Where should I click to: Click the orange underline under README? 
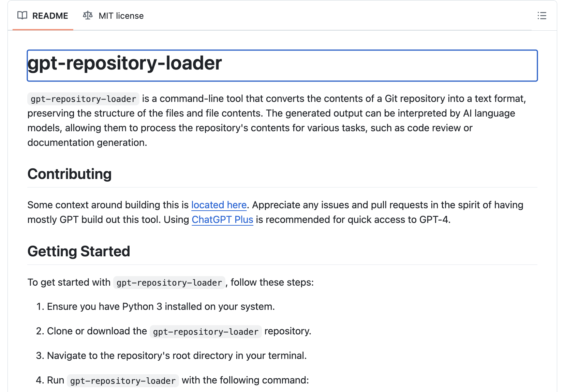click(43, 30)
